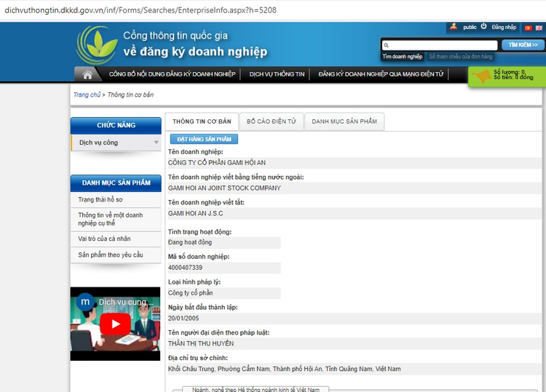Click the home icon in navigation bar
Screen dimensions: 546x392
click(87, 74)
